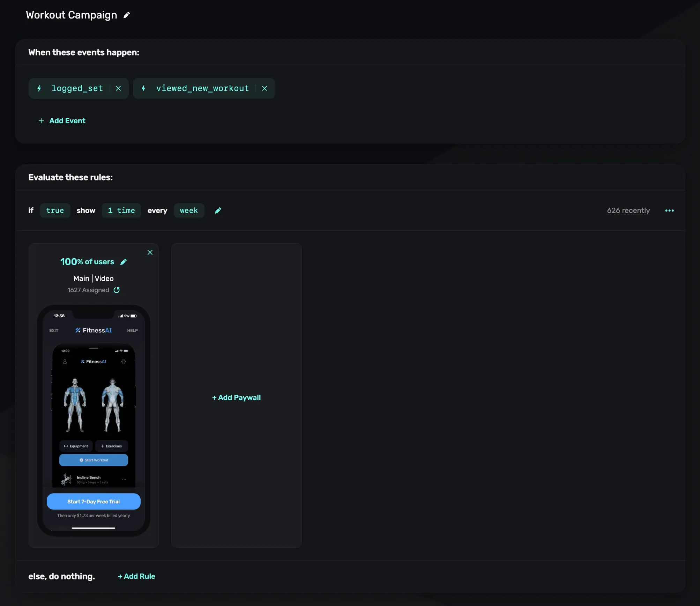Select the 'week' interval chip
Screen dimensions: 700x606
point(189,210)
